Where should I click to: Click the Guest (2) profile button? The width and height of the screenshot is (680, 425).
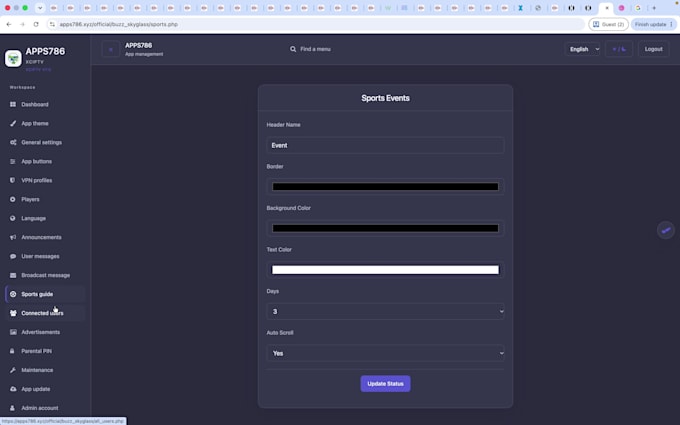(x=608, y=24)
